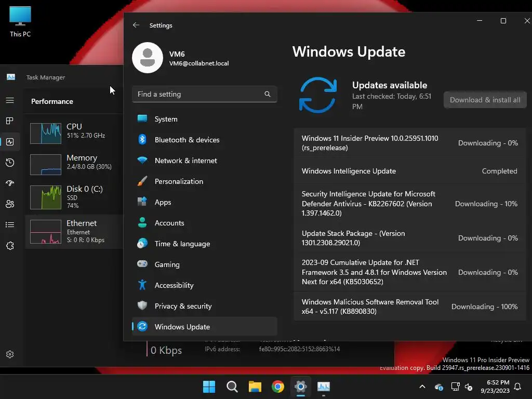Select the Performance page icon in Task Manager
532x399 pixels.
click(x=10, y=142)
